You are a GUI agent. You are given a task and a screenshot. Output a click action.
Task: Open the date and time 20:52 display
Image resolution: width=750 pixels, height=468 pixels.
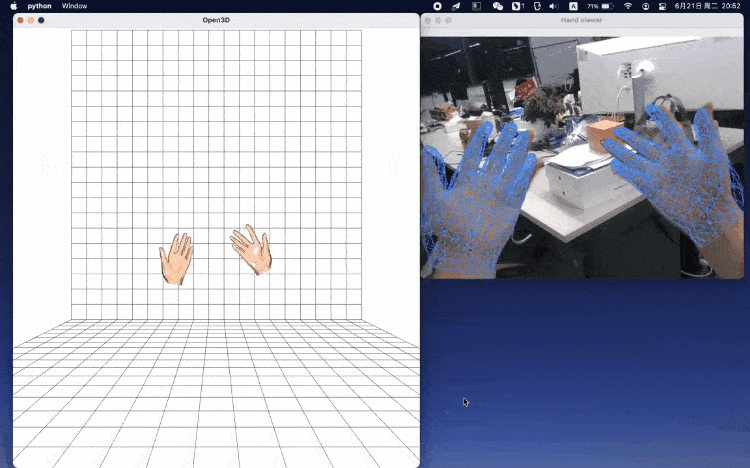707,6
